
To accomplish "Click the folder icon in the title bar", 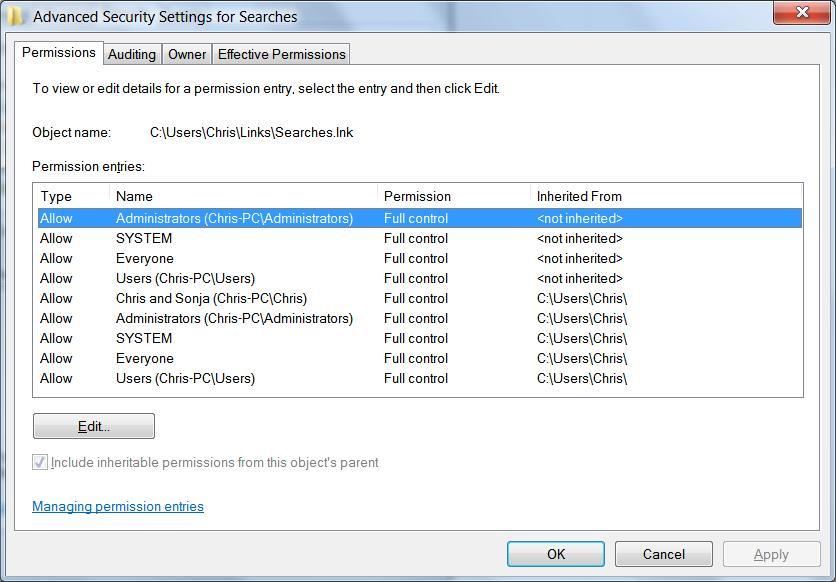I will click(16, 15).
